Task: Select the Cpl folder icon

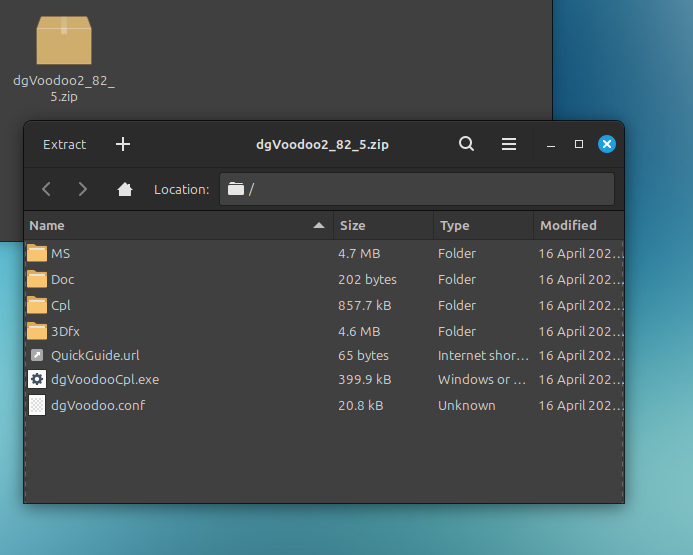Action: click(37, 306)
